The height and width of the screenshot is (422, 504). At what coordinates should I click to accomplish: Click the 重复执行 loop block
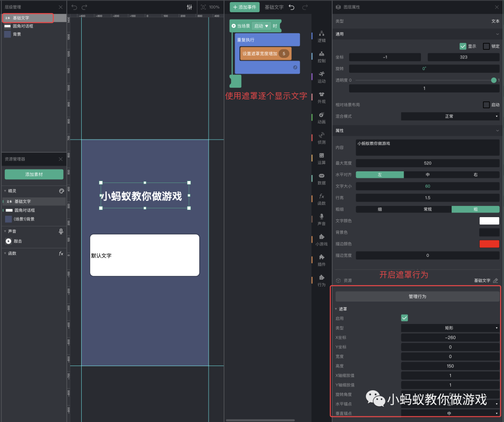[267, 40]
